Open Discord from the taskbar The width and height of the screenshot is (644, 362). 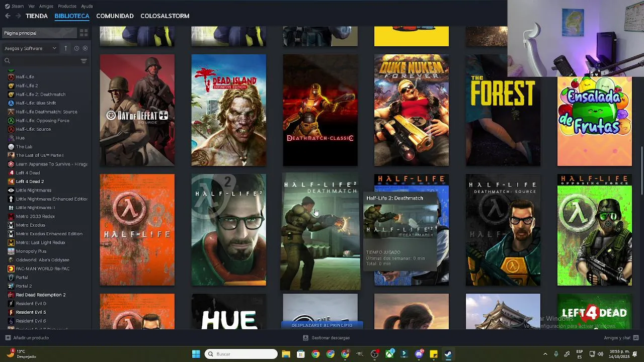[x=419, y=354]
